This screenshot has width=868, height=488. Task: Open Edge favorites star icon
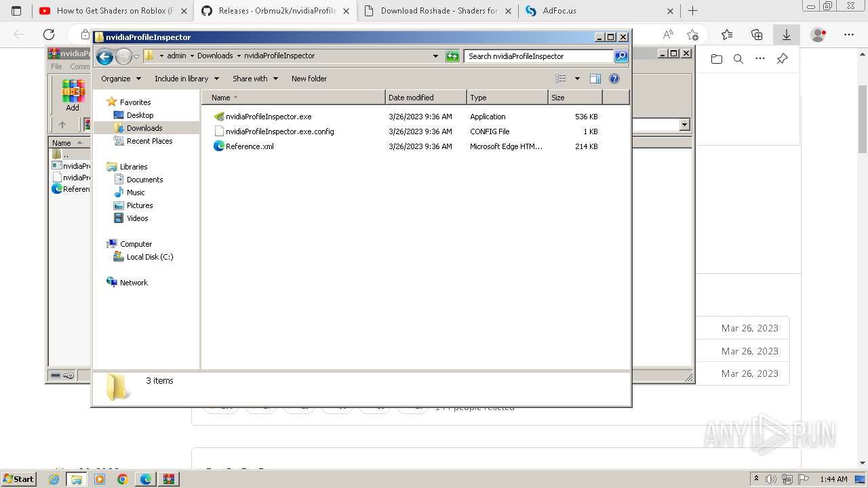[727, 35]
